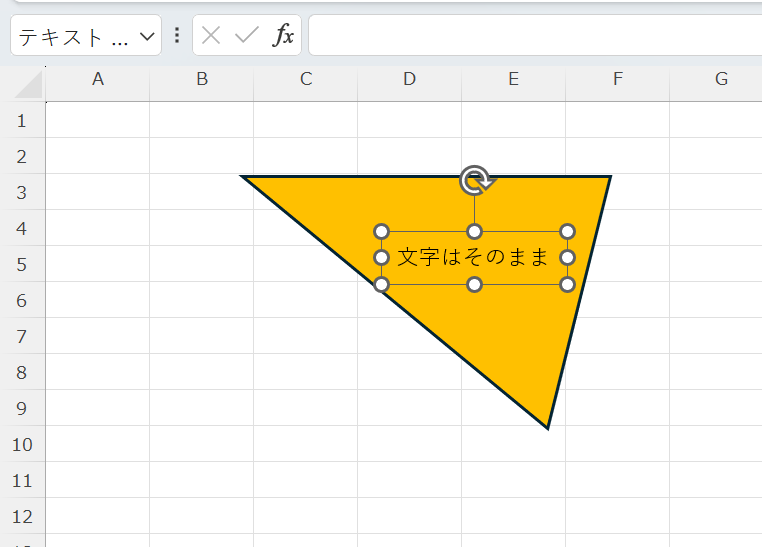762x547 pixels.
Task: Select row 12 header
Action: point(23,517)
